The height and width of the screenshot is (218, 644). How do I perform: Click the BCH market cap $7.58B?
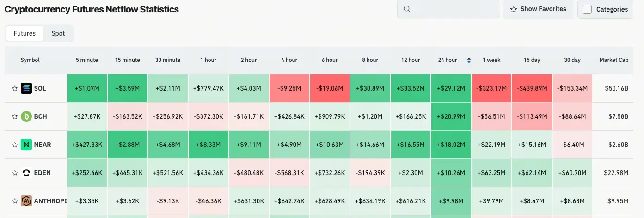point(618,116)
